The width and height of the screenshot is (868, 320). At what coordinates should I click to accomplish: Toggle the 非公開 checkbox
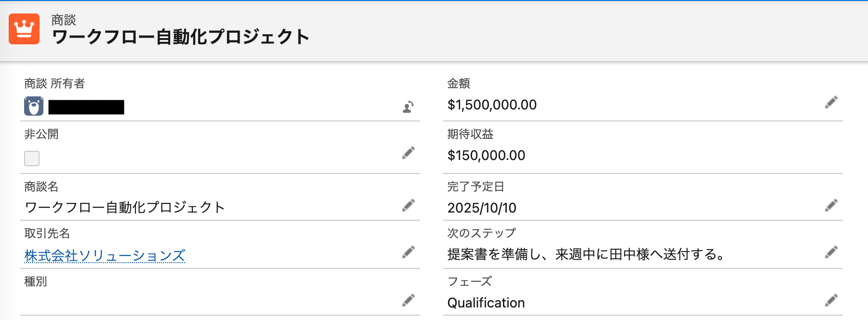[x=32, y=158]
